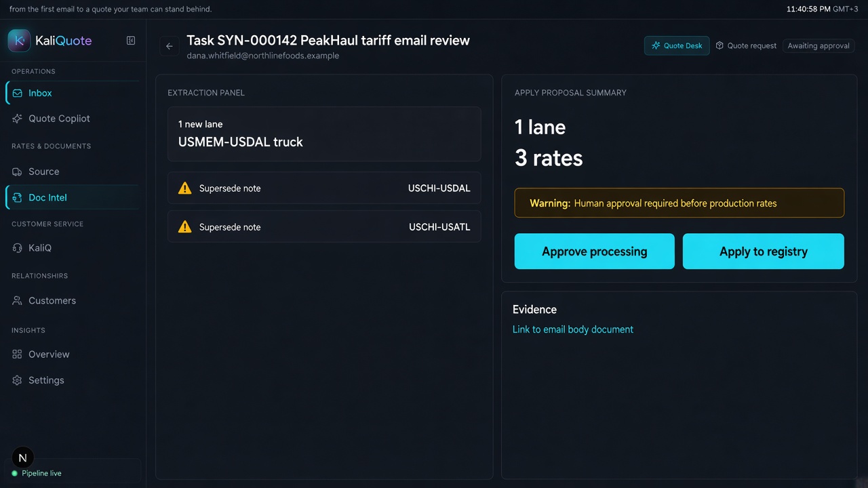Click the Approve processing button
The image size is (868, 488).
coord(594,251)
